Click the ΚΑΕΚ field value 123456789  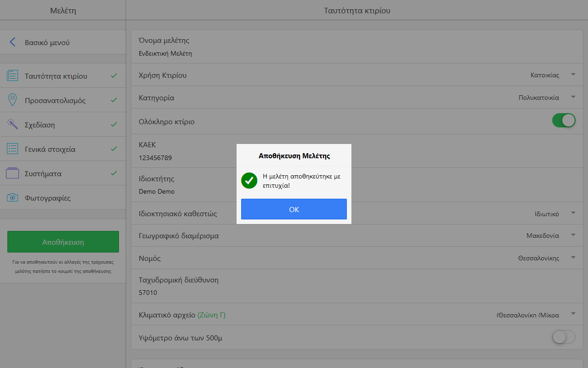[x=155, y=158]
